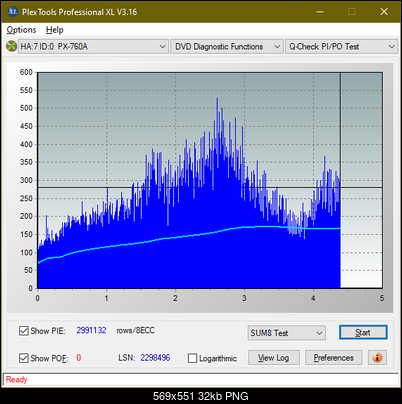Open the SUM8 Test dropdown
The image size is (402, 404).
(x=287, y=333)
